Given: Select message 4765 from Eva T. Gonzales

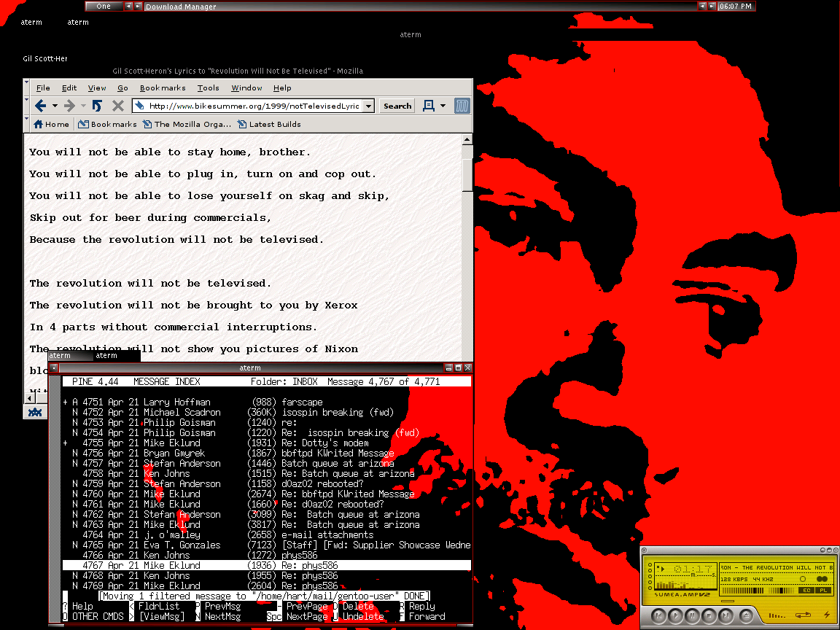Looking at the screenshot, I should coord(267,545).
